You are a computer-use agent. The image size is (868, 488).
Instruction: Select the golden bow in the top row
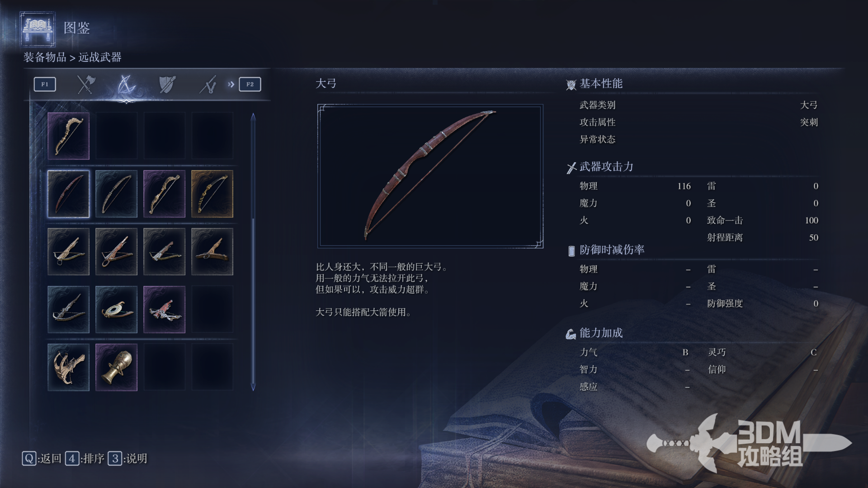69,136
